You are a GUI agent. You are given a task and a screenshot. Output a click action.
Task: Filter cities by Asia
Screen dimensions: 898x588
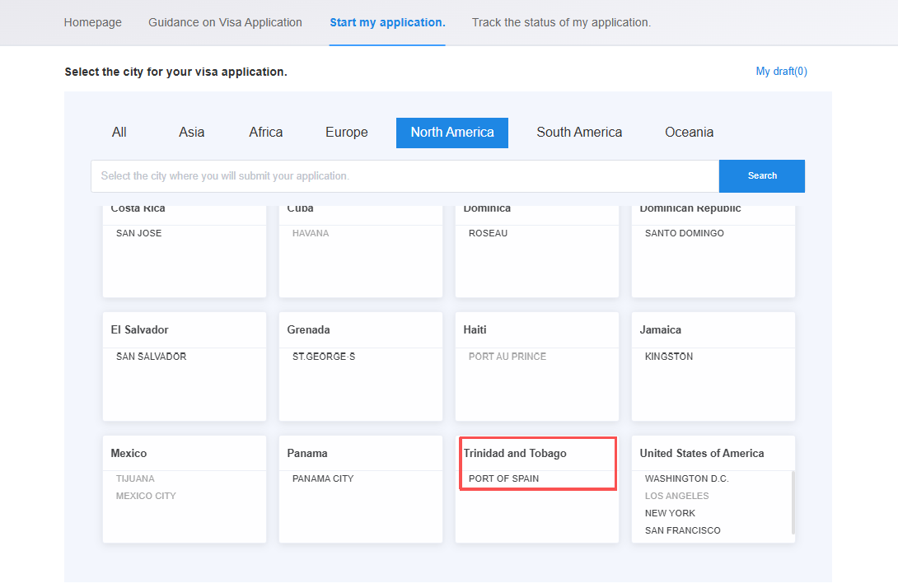pyautogui.click(x=191, y=133)
